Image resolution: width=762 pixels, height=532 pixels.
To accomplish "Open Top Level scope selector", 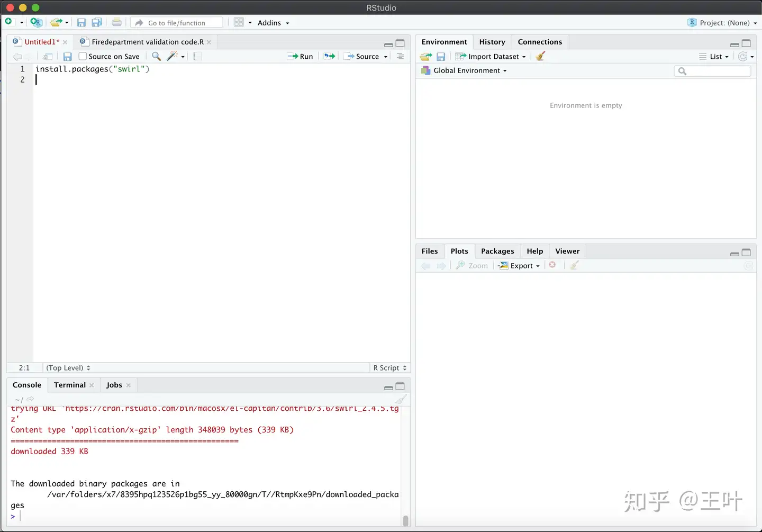I will click(68, 368).
